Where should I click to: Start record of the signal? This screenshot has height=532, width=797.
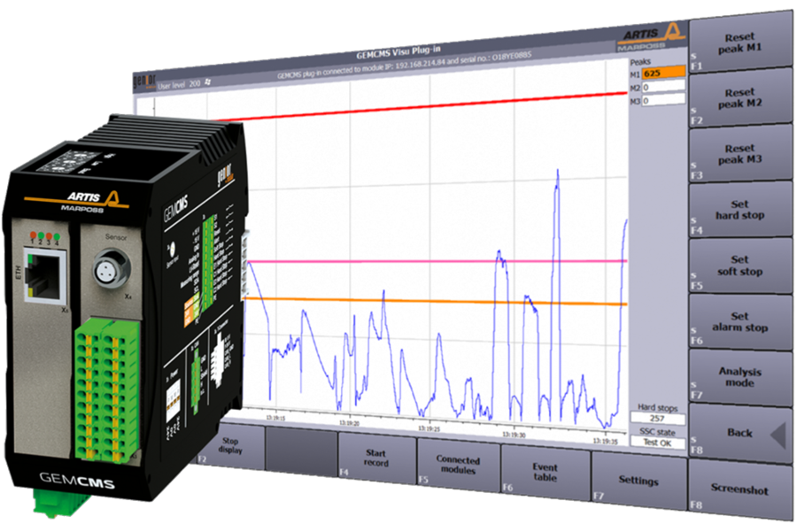coord(376,458)
